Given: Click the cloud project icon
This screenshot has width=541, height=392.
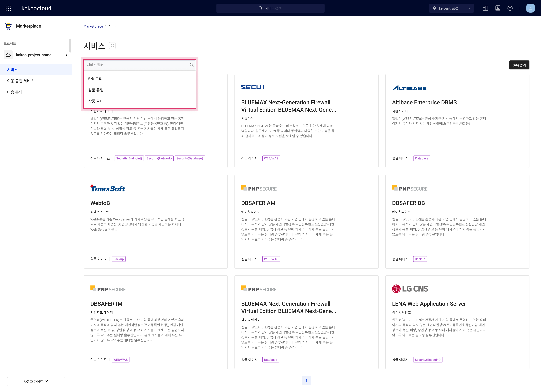Looking at the screenshot, I should point(8,55).
